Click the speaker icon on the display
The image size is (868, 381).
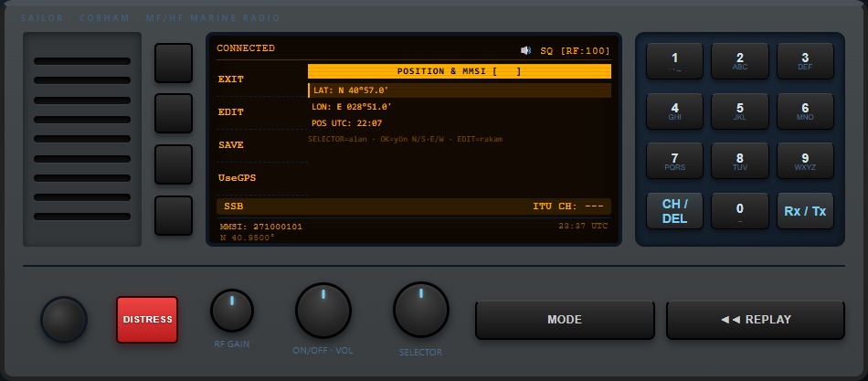526,51
